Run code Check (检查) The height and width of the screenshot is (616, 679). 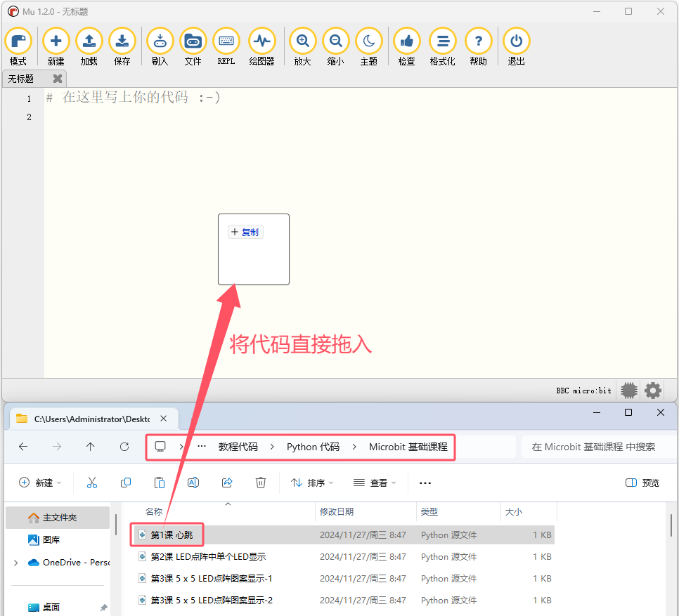[x=406, y=46]
